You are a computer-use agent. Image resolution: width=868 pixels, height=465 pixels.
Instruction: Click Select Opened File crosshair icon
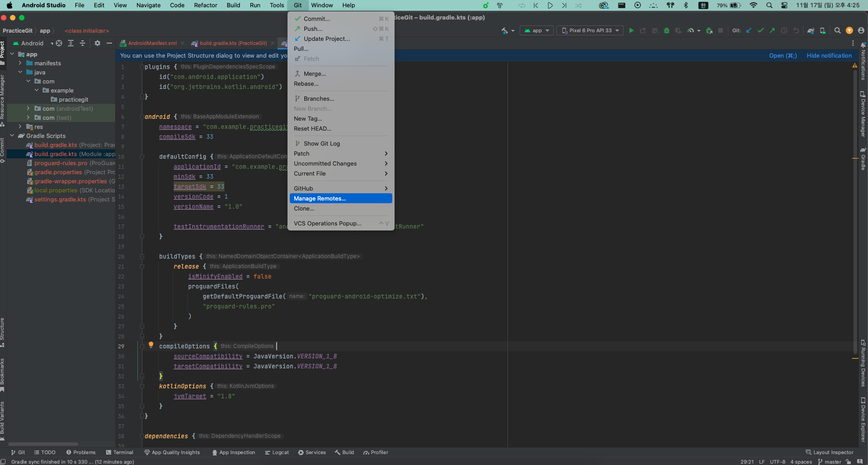click(59, 43)
